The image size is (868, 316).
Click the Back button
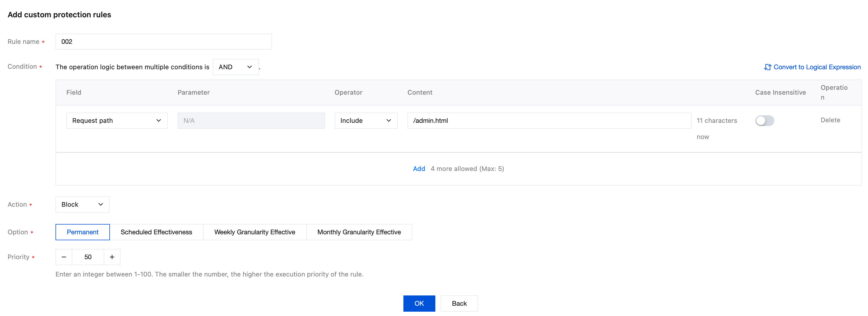[459, 304]
